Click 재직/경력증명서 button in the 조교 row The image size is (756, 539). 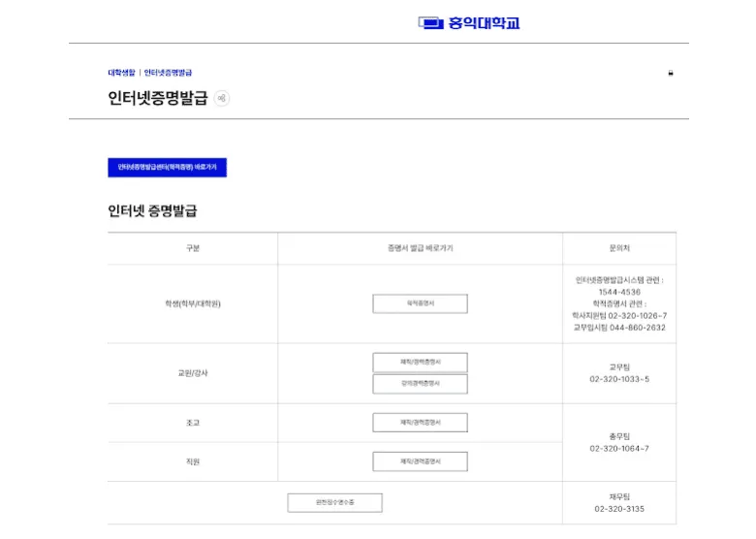click(x=420, y=423)
